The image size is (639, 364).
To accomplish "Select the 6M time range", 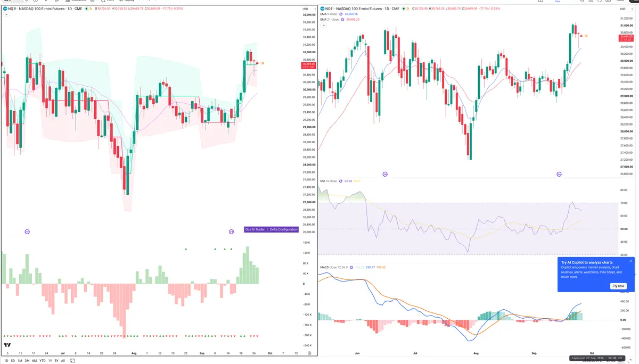I will 35,360.
